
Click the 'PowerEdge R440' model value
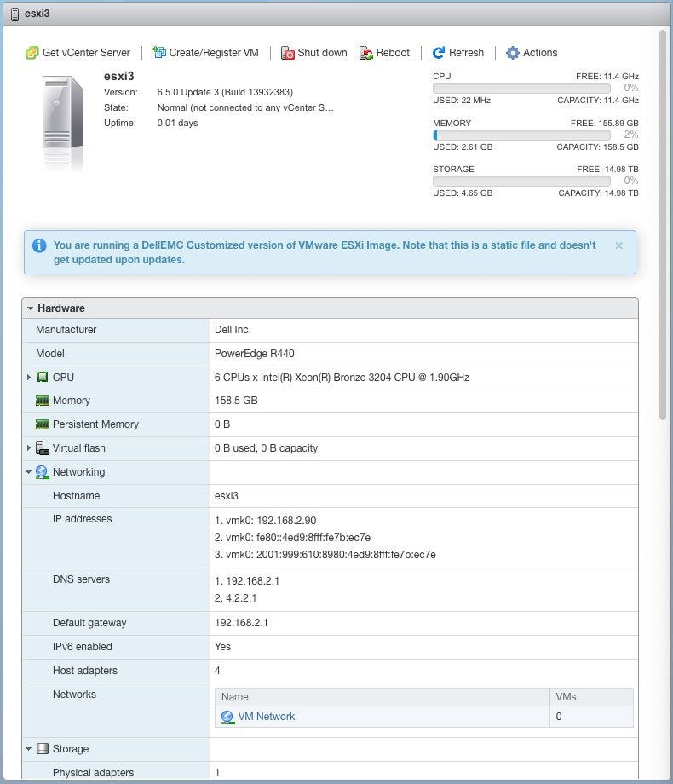click(254, 354)
